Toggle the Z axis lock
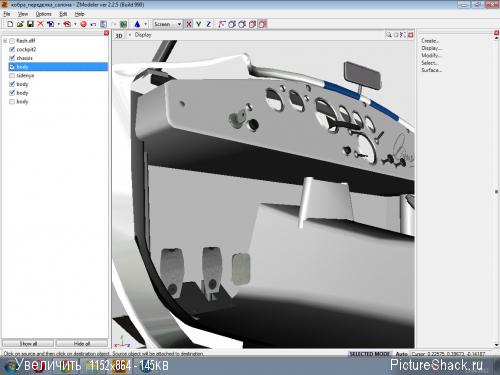Viewport: 500px width, 375px height. pos(209,24)
